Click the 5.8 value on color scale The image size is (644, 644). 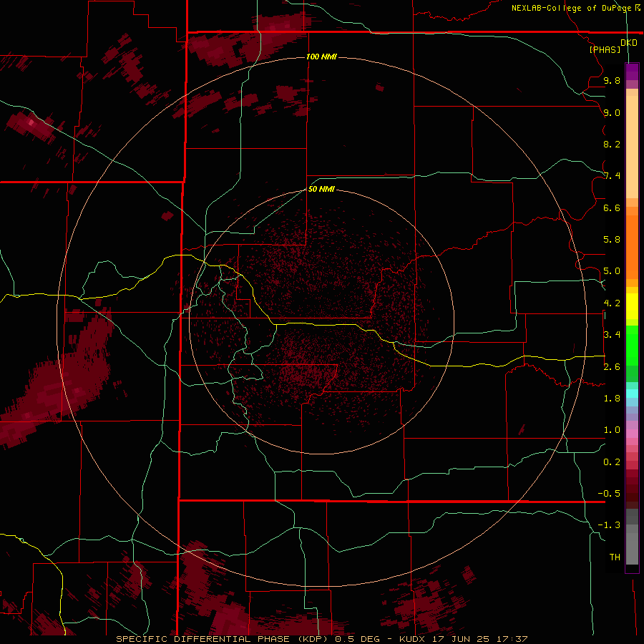(612, 239)
